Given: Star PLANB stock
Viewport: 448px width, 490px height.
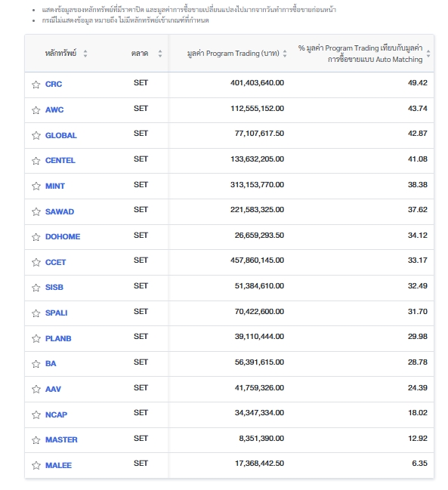Looking at the screenshot, I should pyautogui.click(x=36, y=338).
